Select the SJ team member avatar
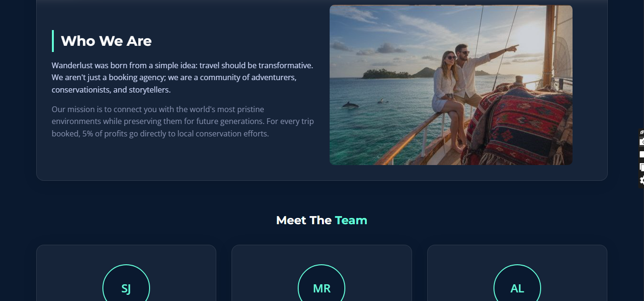 click(x=126, y=288)
